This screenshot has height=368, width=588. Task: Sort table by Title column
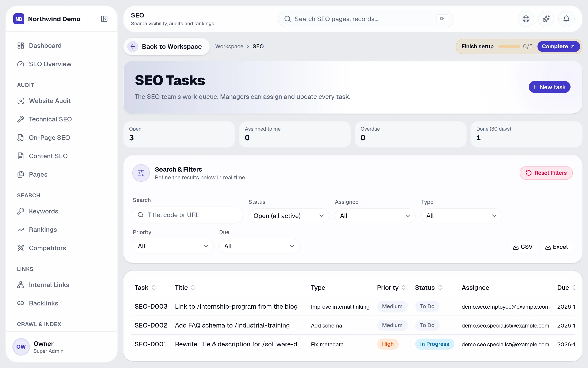tap(185, 287)
